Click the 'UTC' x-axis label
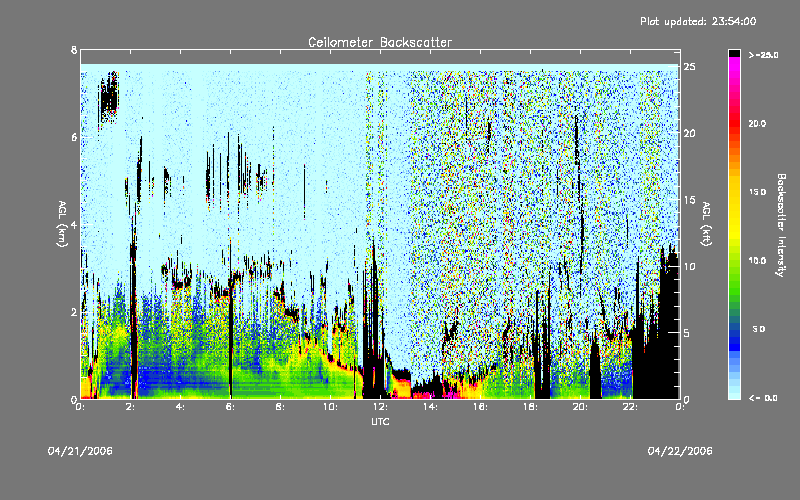This screenshot has width=800, height=500. tap(380, 421)
